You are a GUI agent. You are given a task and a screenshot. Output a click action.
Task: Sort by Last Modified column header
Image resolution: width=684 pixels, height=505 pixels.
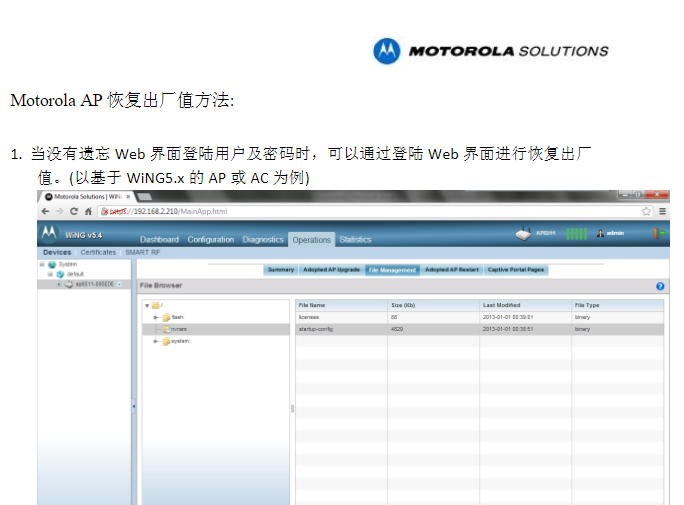(x=526, y=305)
